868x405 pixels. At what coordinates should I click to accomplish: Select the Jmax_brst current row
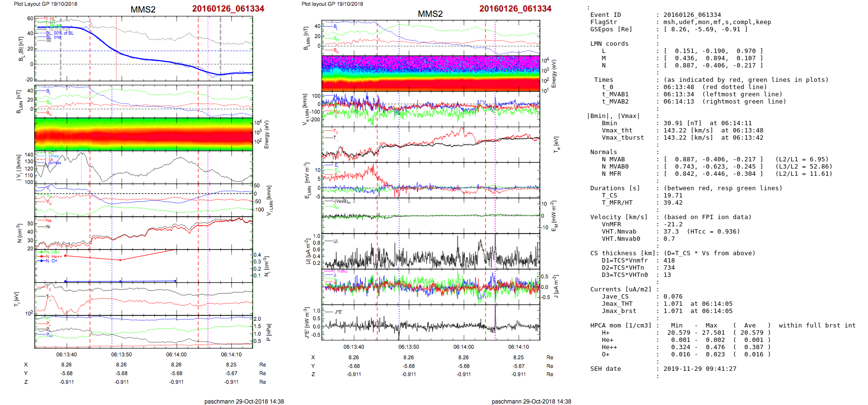tap(618, 311)
